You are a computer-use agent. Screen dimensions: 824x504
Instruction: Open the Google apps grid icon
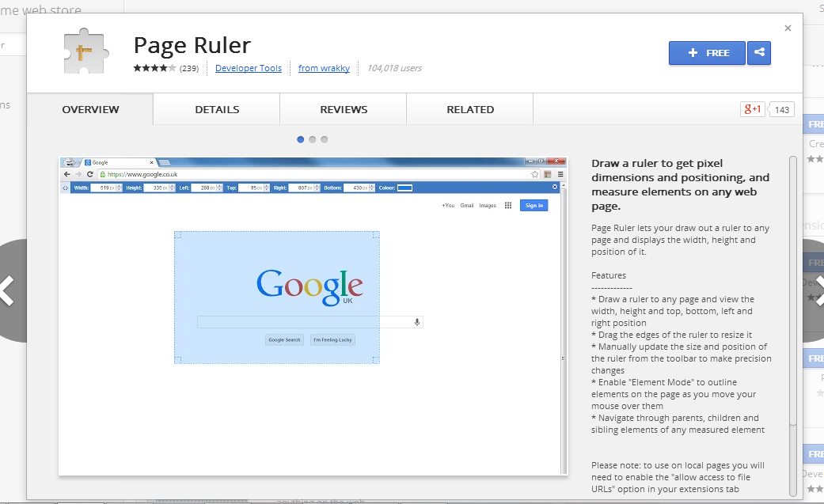click(x=507, y=205)
